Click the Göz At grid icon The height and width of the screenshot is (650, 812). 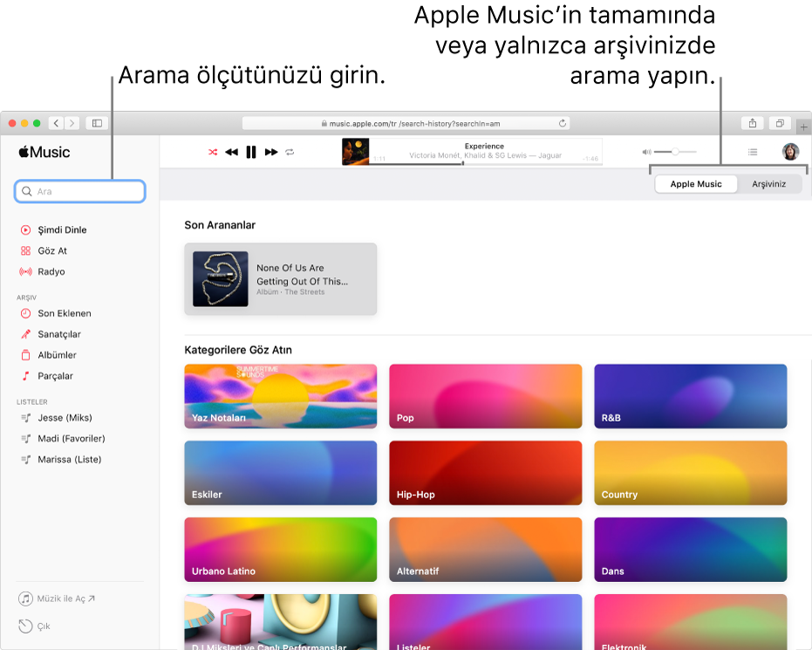[25, 250]
